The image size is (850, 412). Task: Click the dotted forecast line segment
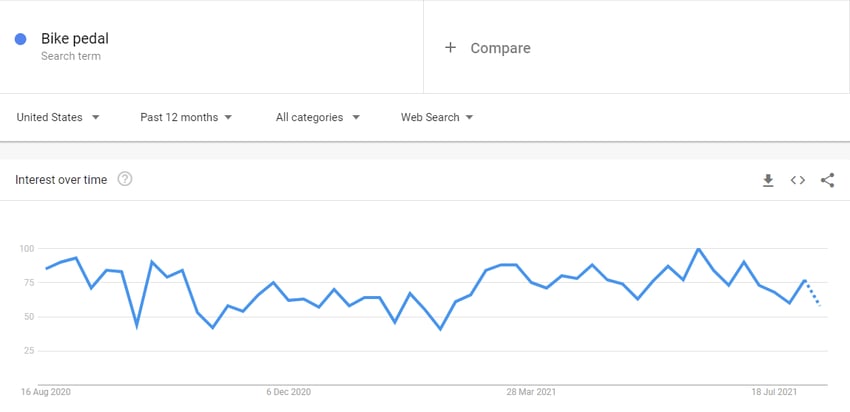pos(813,293)
